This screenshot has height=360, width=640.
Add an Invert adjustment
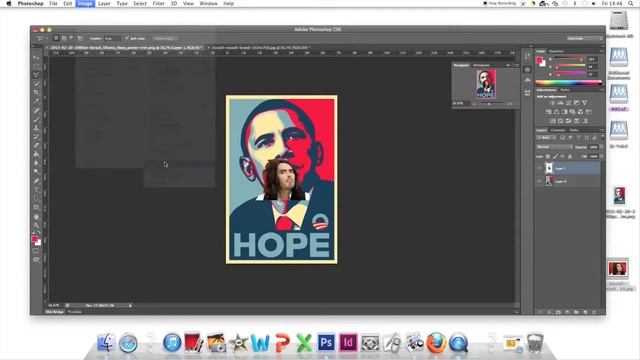coord(552,121)
